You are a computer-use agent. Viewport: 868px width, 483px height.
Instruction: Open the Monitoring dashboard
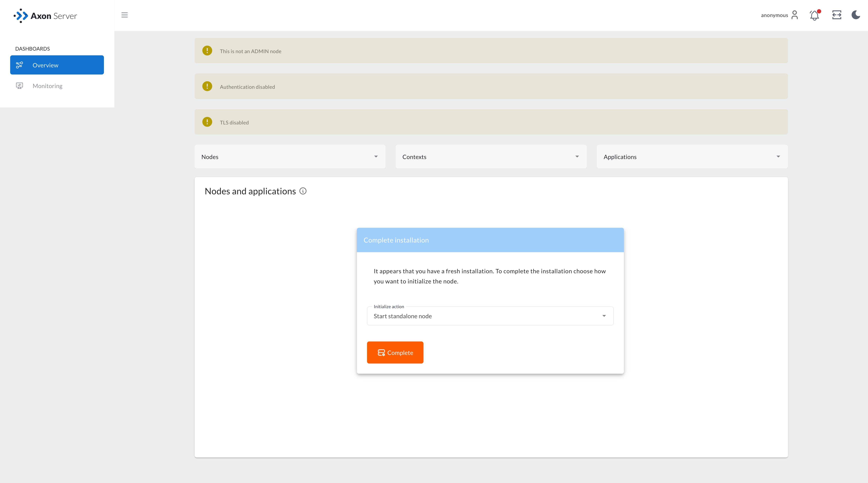click(47, 86)
